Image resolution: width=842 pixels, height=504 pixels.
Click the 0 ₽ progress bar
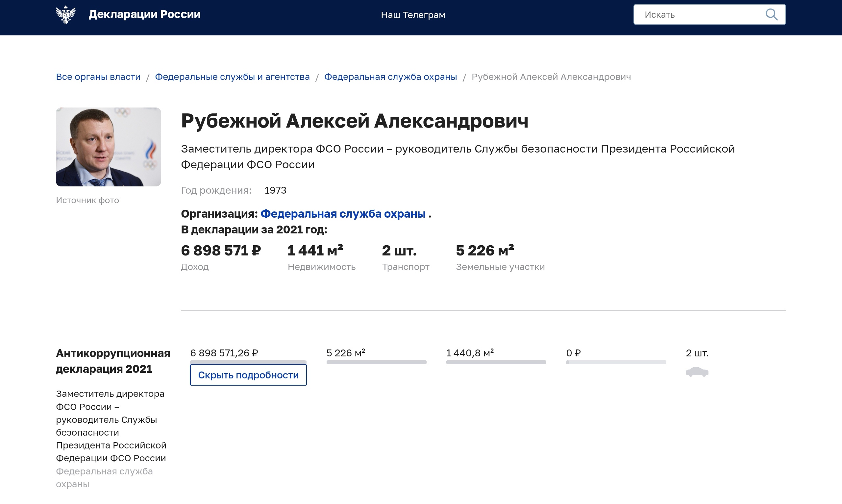point(615,362)
